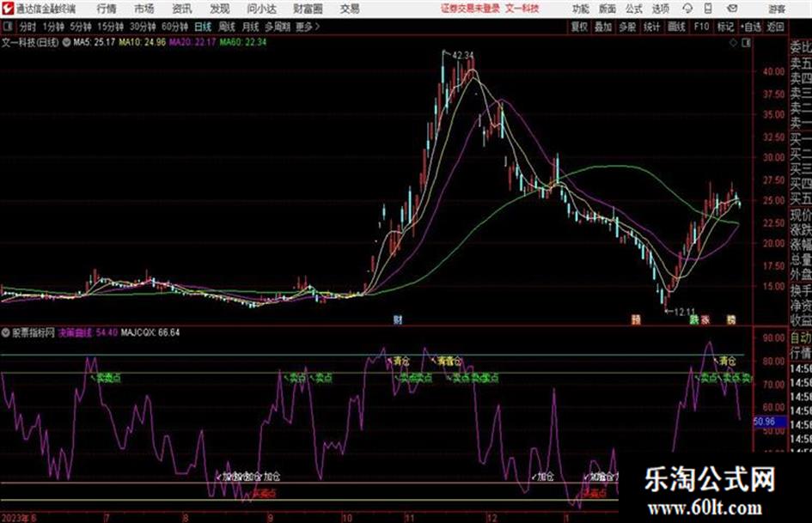Click the 12.11 low price label
Image resolution: width=812 pixels, height=523 pixels.
[684, 313]
